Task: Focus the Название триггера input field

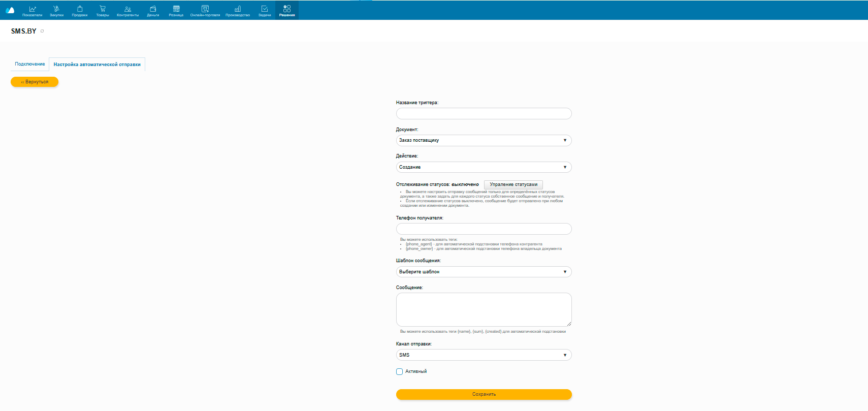Action: coord(484,114)
